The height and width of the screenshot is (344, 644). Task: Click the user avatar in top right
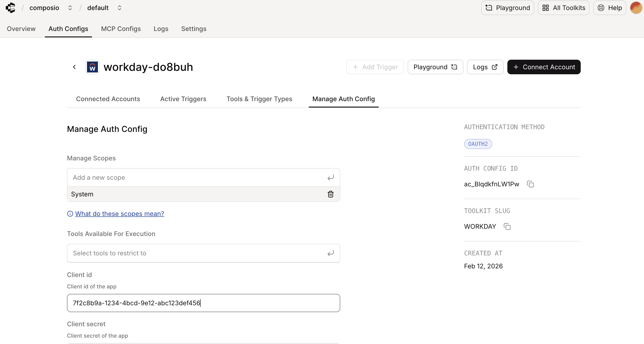[x=636, y=8]
